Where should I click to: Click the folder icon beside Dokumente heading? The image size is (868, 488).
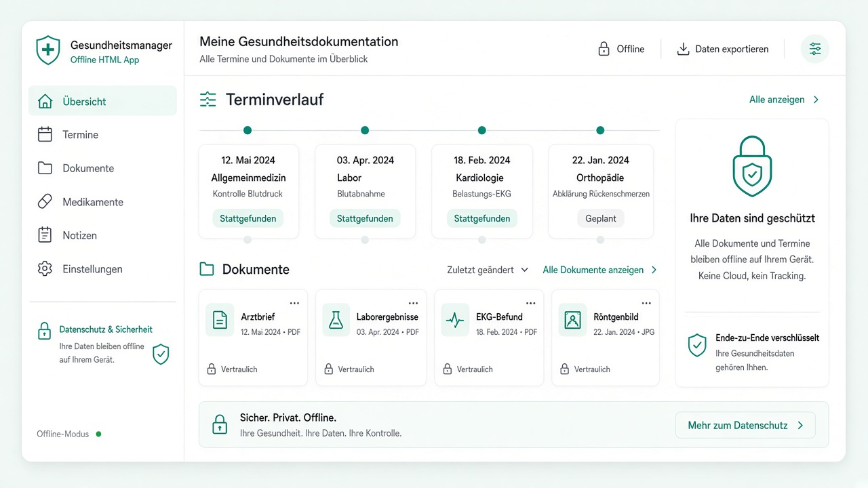[x=207, y=269]
